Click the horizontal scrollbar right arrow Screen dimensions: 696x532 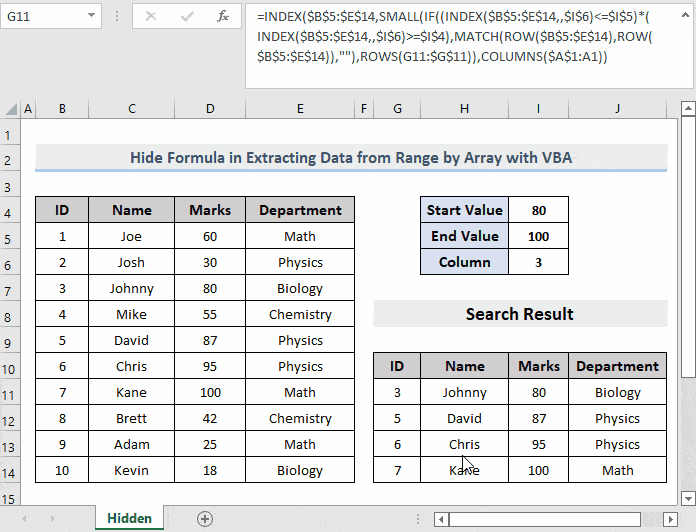point(670,519)
